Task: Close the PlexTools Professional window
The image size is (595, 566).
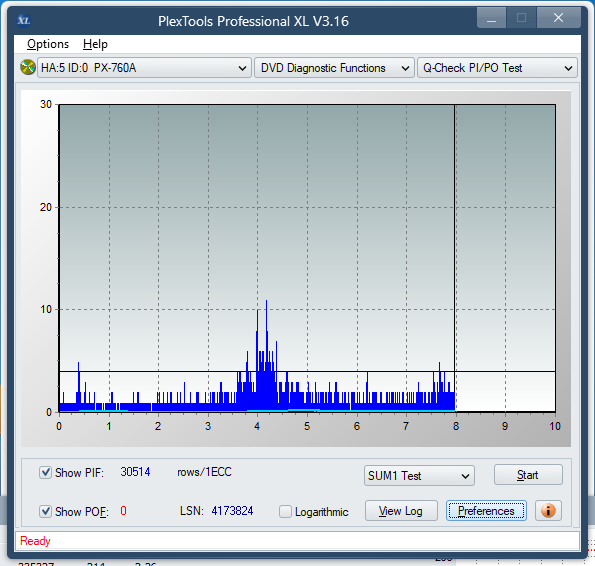Action: point(558,18)
